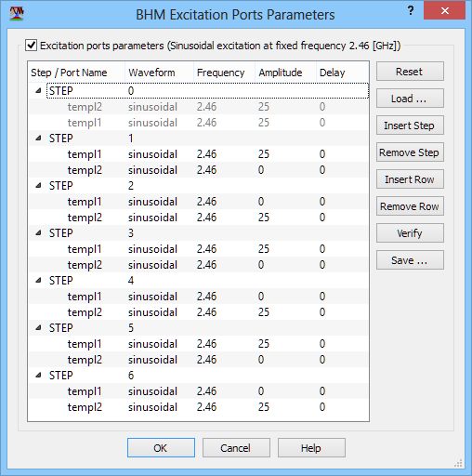
Task: Select the templ2 row under STEP 5
Action: click(198, 360)
